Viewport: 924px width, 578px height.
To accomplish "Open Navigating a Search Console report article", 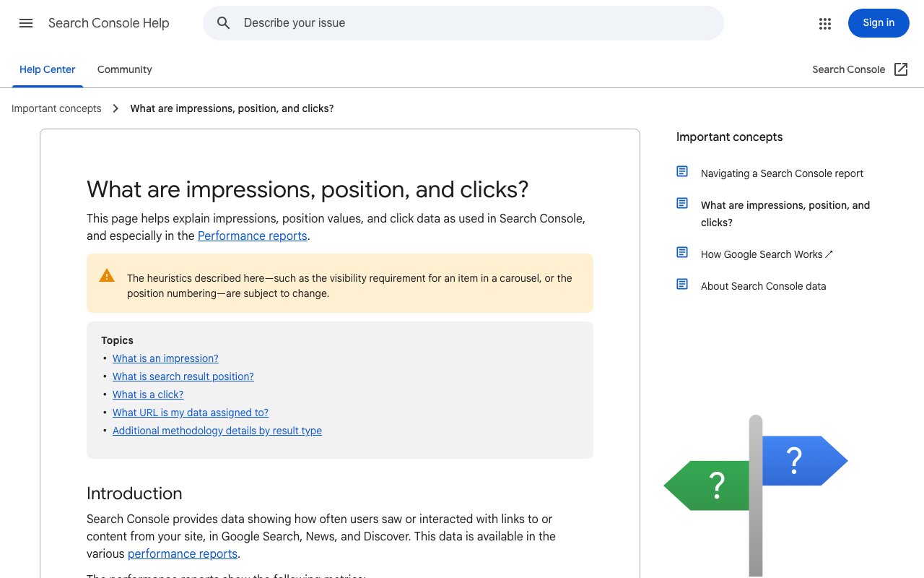I will click(x=782, y=173).
